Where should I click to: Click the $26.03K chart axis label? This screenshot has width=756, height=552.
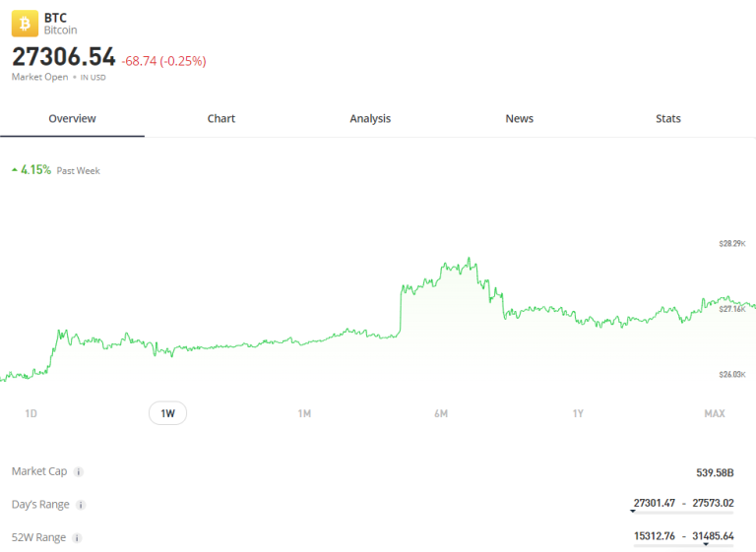point(732,375)
